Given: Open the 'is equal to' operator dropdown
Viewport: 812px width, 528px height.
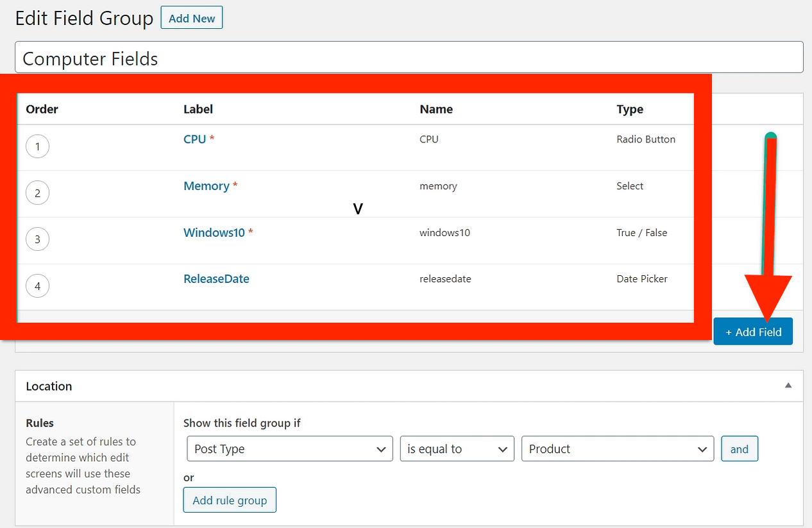Looking at the screenshot, I should tap(457, 449).
